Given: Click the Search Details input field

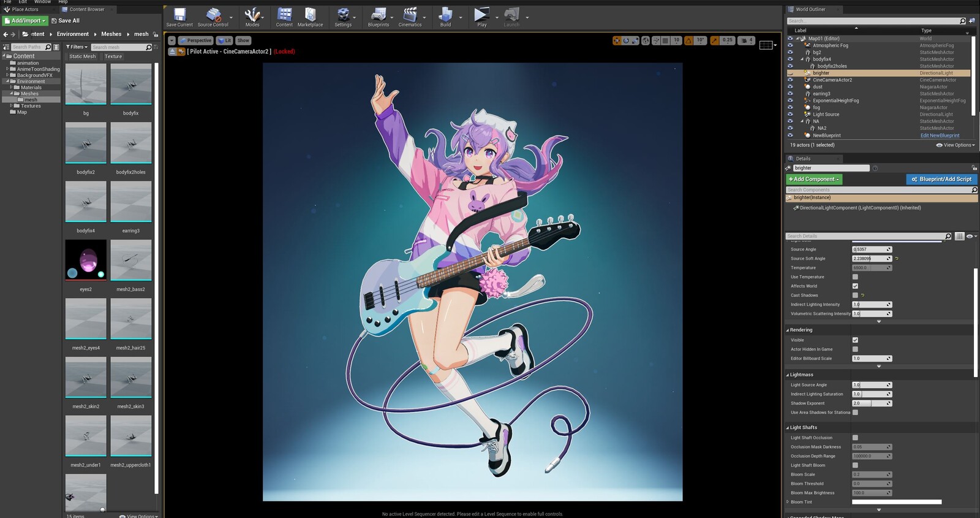Looking at the screenshot, I should pos(869,236).
